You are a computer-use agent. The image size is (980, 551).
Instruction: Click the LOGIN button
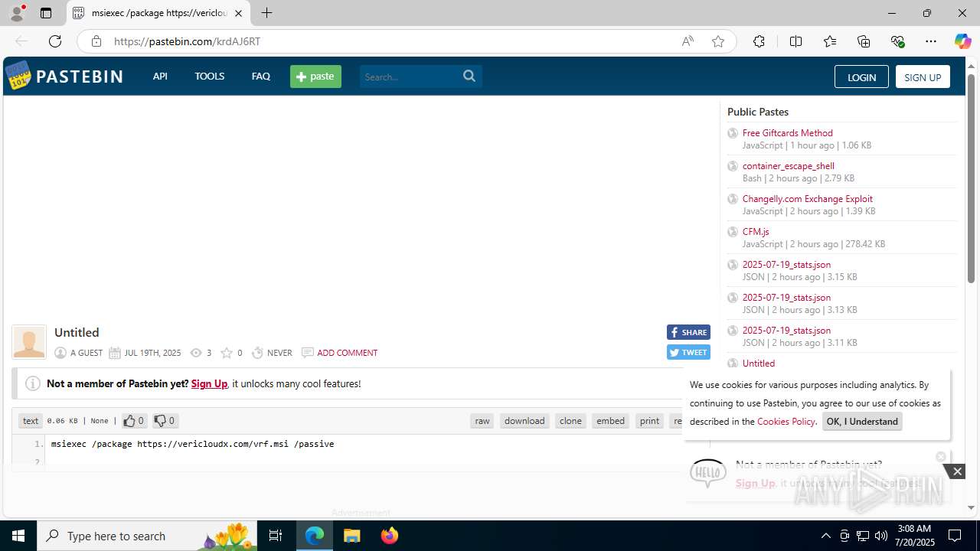coord(861,77)
